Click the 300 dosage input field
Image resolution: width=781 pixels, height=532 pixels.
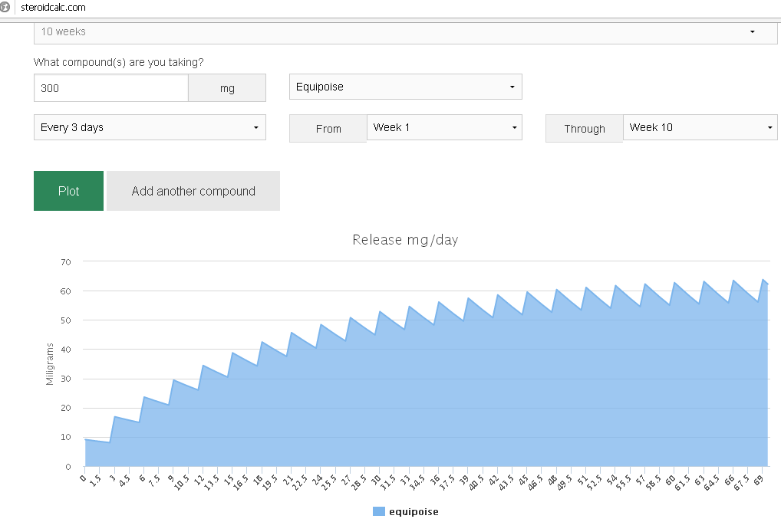pos(110,88)
